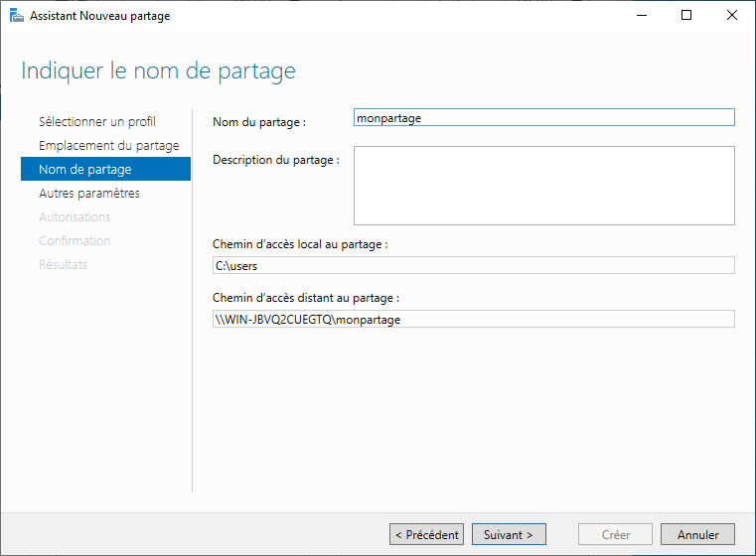
Task: Close the Assistant Nouveau partage window
Action: click(732, 16)
